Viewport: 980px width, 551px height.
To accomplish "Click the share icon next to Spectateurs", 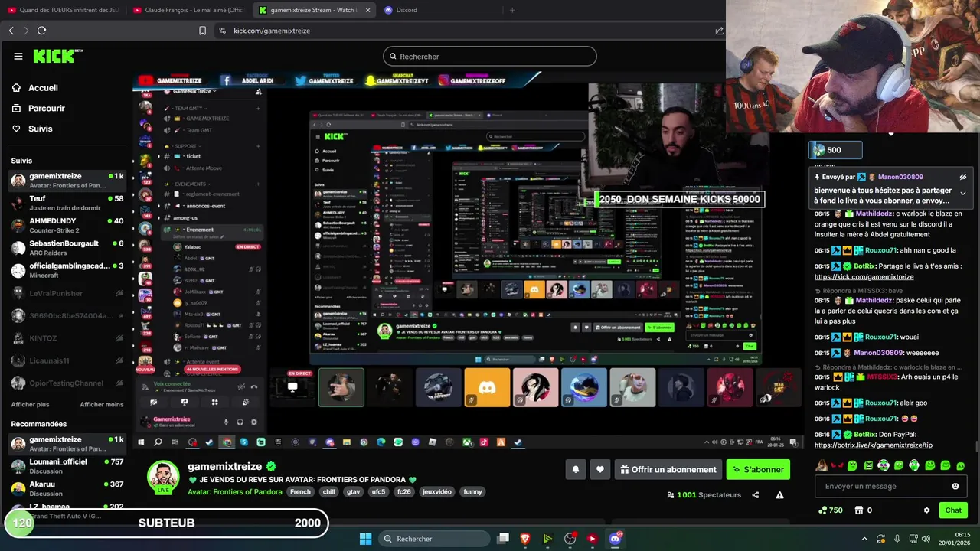I will [756, 495].
